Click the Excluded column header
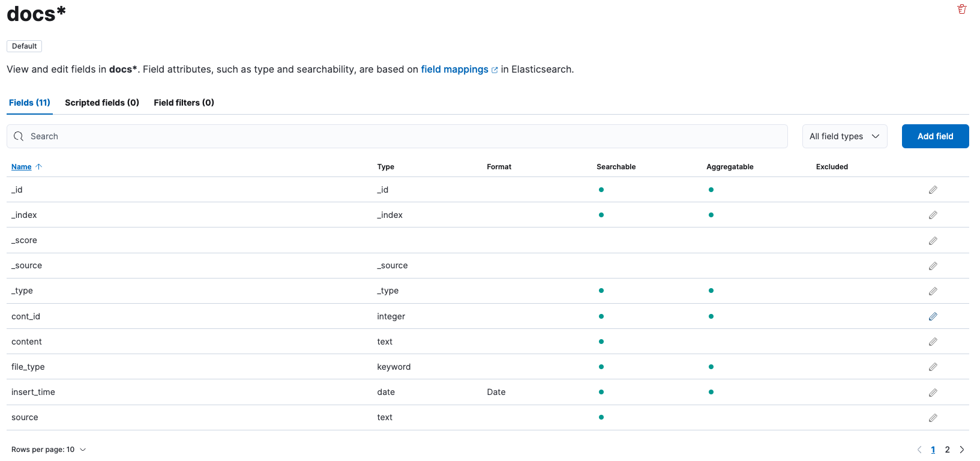 832,167
